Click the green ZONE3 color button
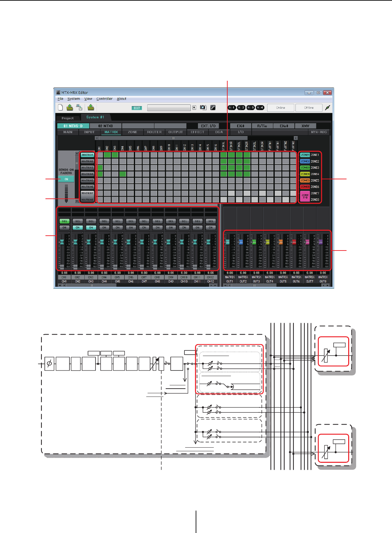Viewport: 392px width, 533px height. [305, 168]
